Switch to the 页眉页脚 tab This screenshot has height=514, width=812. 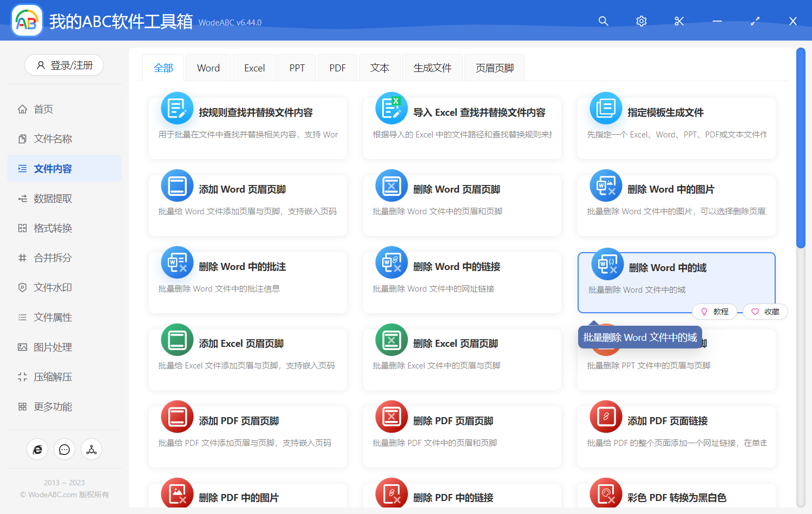(x=494, y=67)
